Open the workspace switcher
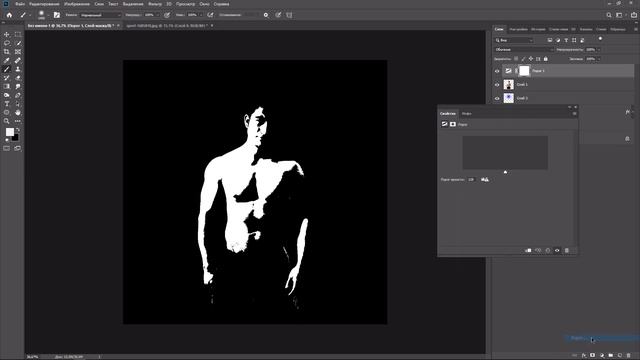Viewport: 640px width, 360px height. [x=620, y=15]
